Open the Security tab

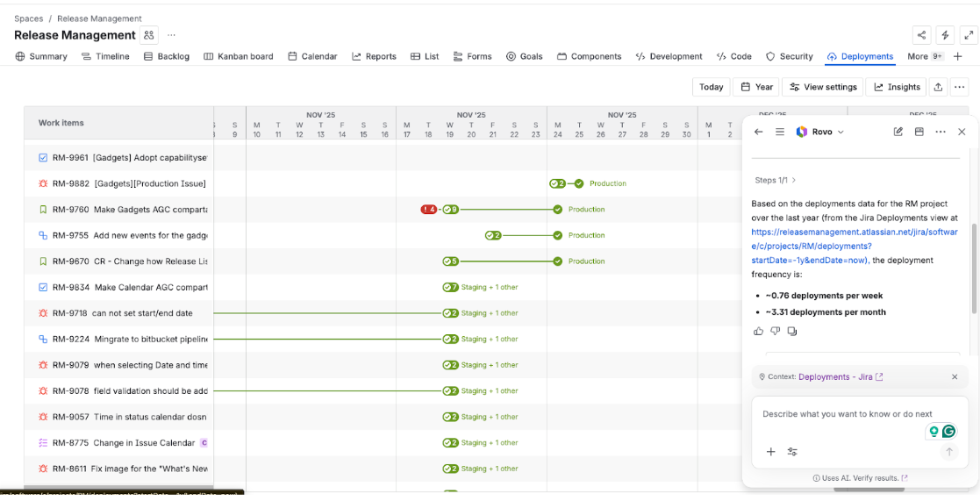pos(790,56)
